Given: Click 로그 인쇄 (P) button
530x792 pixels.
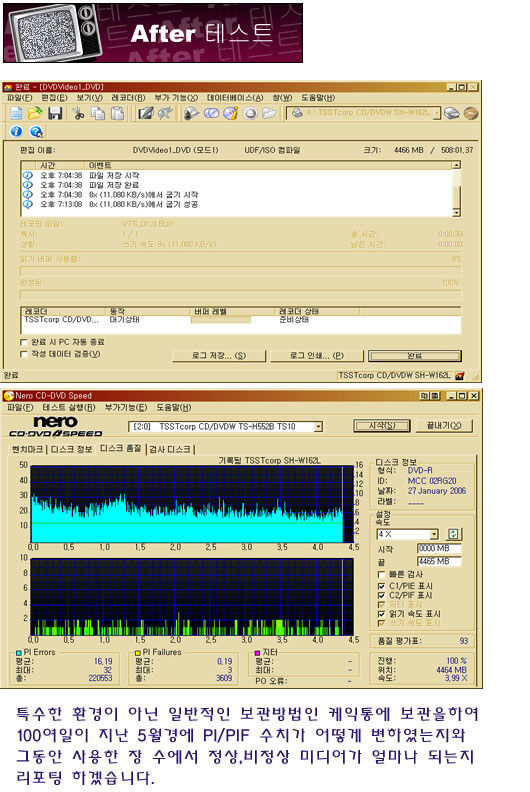Looking at the screenshot, I should [317, 356].
